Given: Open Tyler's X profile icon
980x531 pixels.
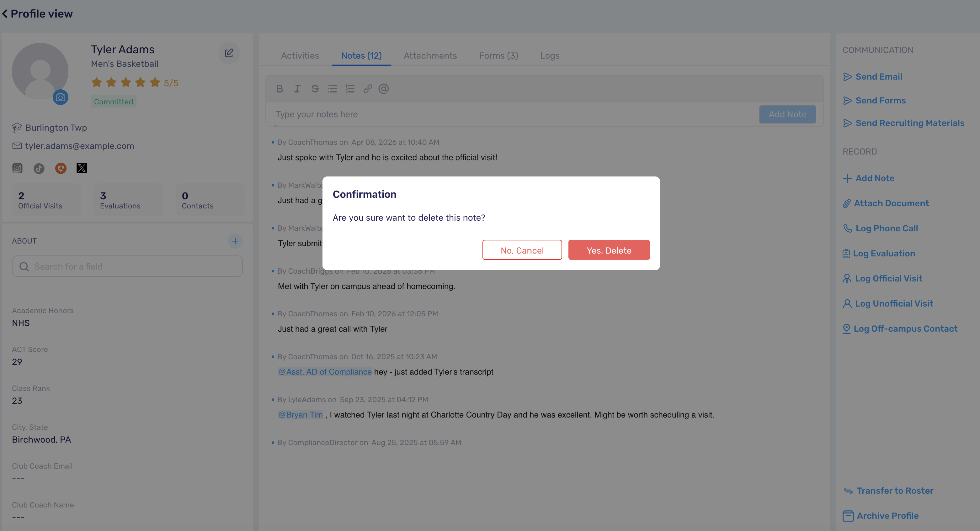Looking at the screenshot, I should (x=82, y=168).
